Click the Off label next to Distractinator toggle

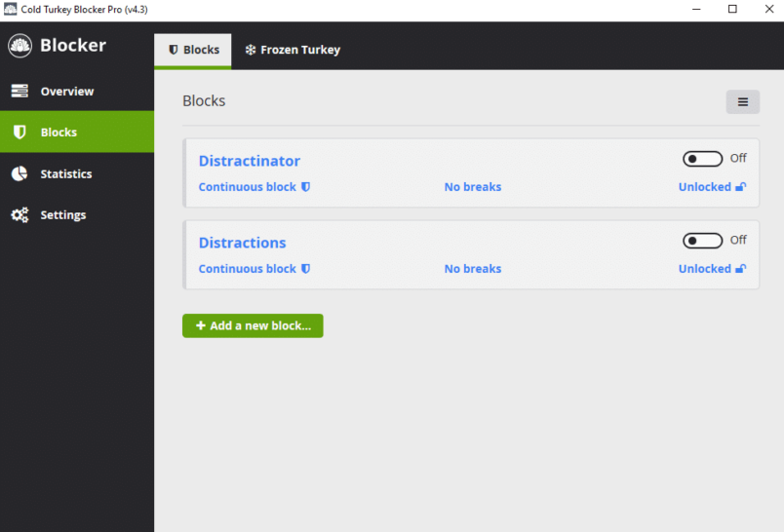[738, 159]
